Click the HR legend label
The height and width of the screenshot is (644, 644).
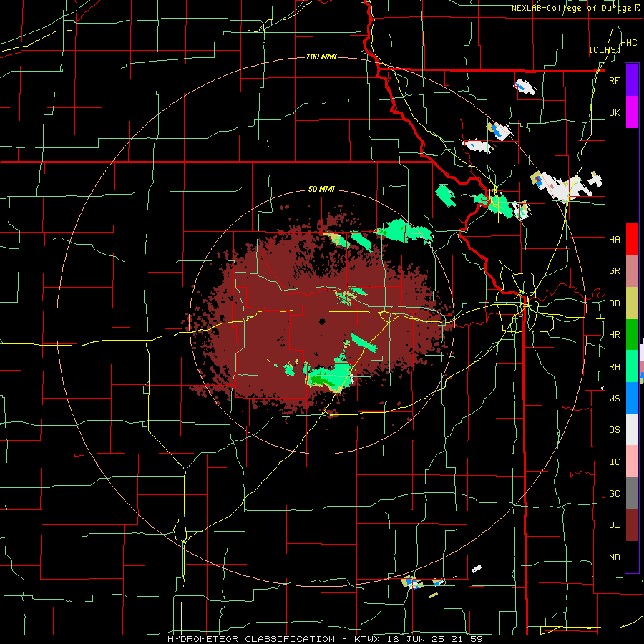point(615,335)
